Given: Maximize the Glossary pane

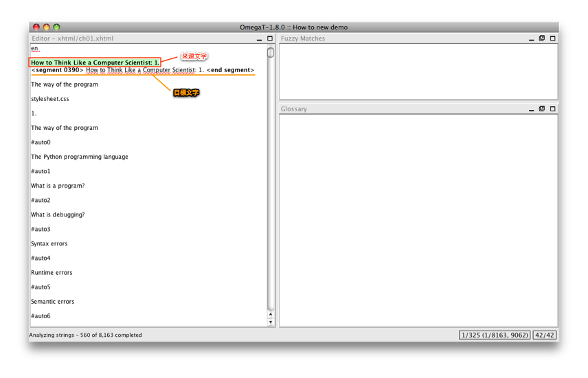Looking at the screenshot, I should pyautogui.click(x=552, y=109).
